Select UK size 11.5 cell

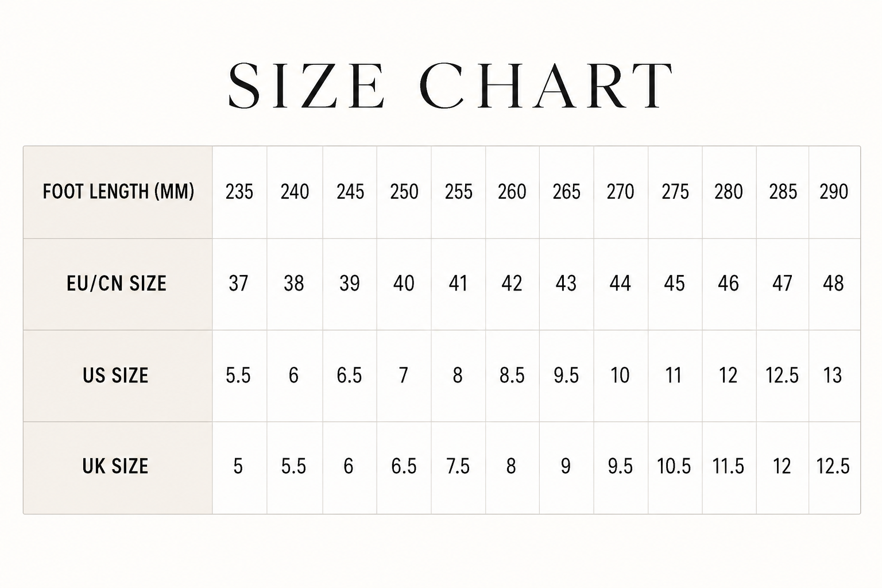click(729, 467)
